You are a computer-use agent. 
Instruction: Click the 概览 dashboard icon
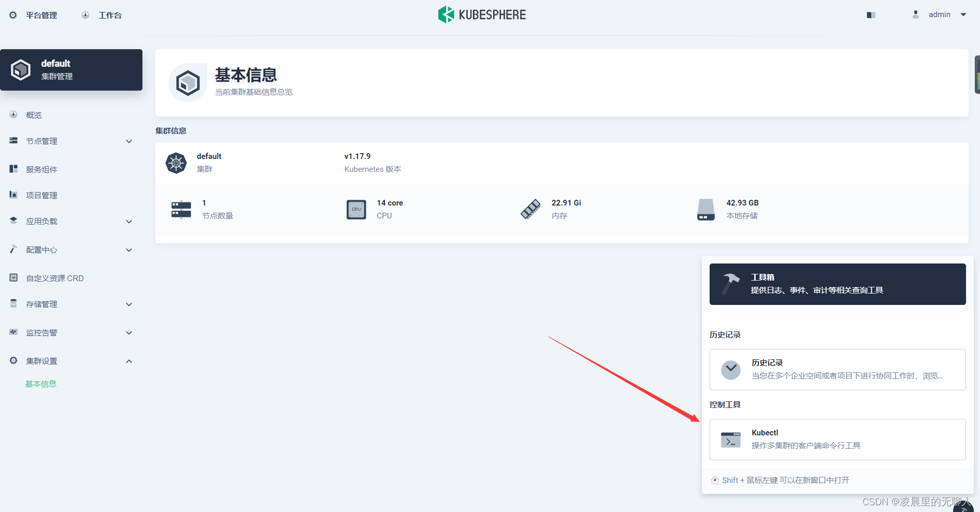[13, 114]
